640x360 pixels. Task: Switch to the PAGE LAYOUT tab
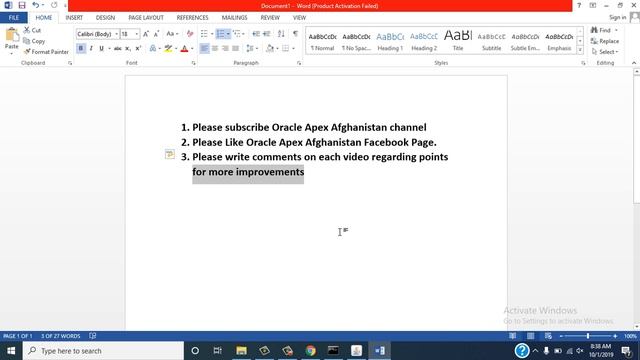pos(146,18)
